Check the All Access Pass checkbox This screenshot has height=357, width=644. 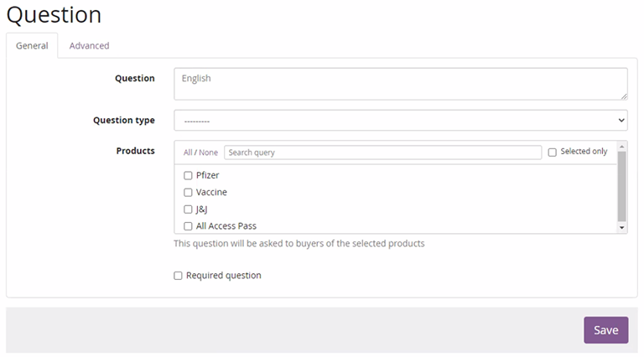pos(188,226)
